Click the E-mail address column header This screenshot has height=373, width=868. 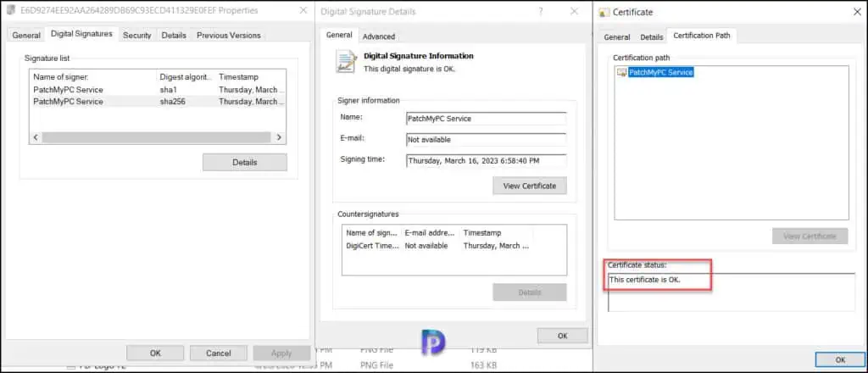click(431, 233)
